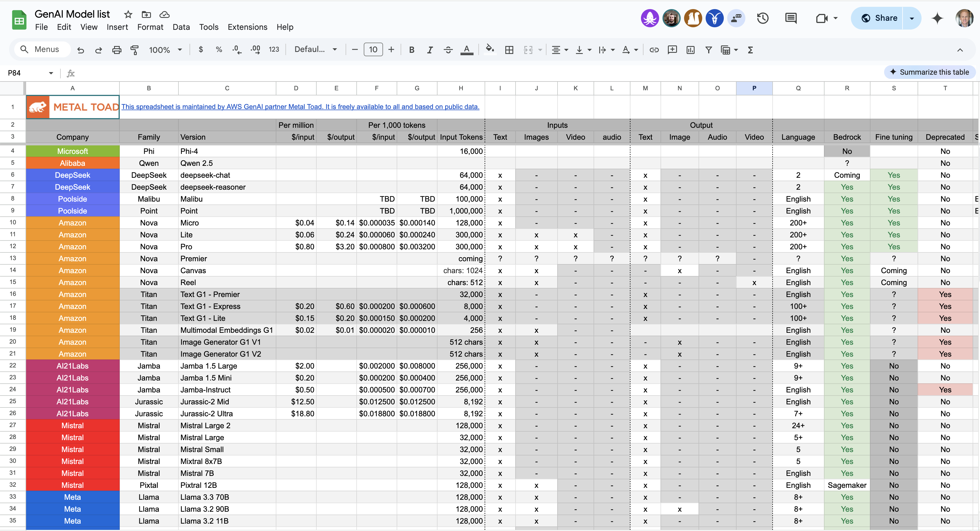The height and width of the screenshot is (531, 980).
Task: Click the insert link icon
Action: click(654, 49)
